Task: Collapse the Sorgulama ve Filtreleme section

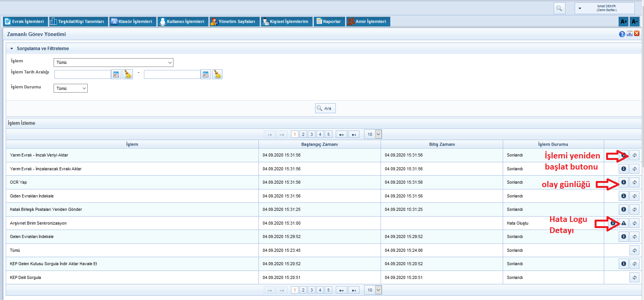Action: point(12,49)
